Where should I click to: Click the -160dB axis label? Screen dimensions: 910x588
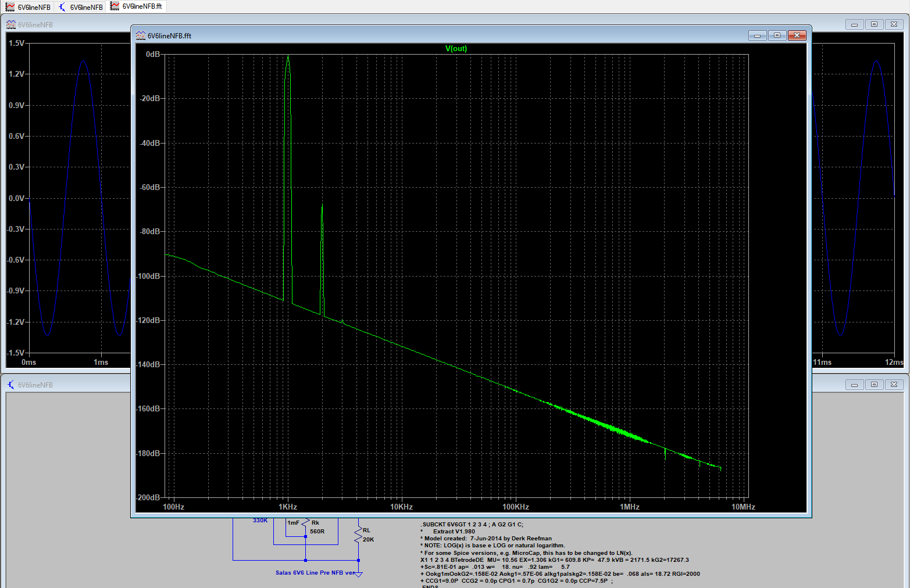tap(148, 408)
